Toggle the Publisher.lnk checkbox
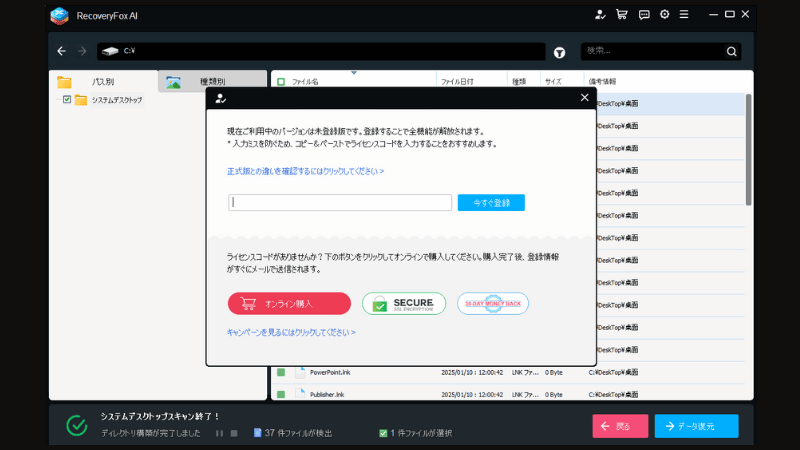Image resolution: width=800 pixels, height=450 pixels. point(281,394)
